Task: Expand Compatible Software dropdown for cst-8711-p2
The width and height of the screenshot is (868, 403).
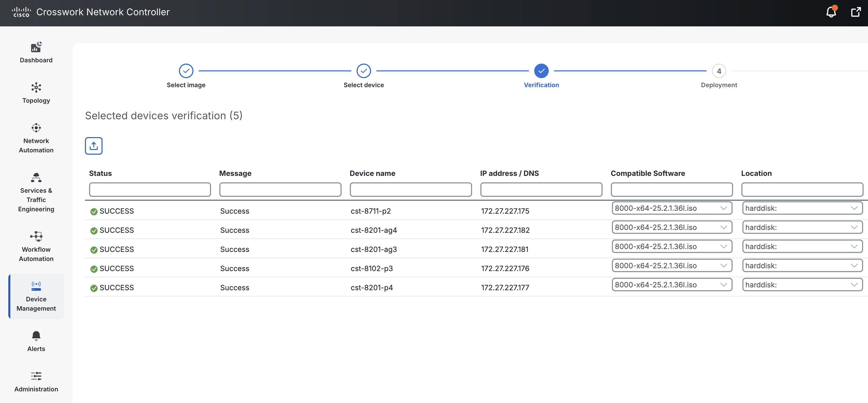Action: click(671, 208)
